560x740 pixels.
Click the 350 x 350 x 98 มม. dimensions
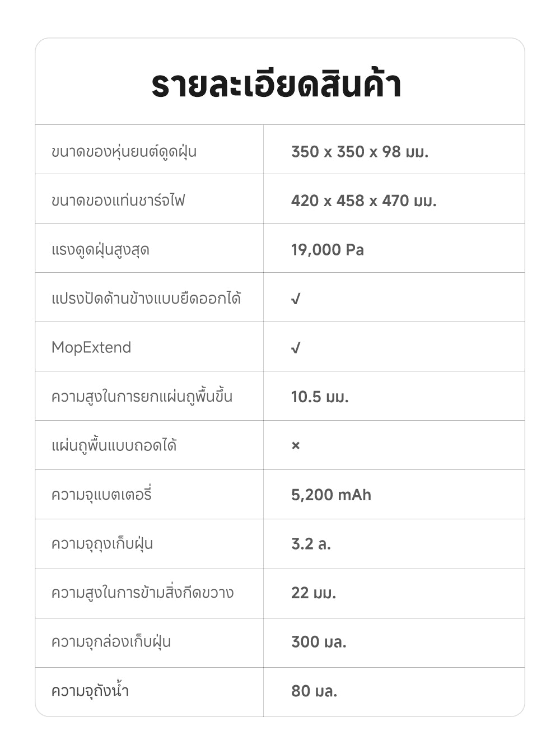pos(360,151)
